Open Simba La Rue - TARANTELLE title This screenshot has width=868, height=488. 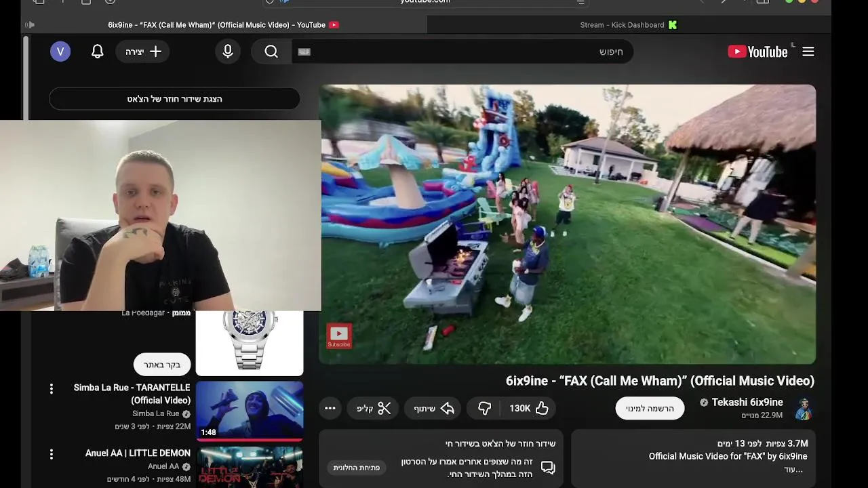coord(132,394)
